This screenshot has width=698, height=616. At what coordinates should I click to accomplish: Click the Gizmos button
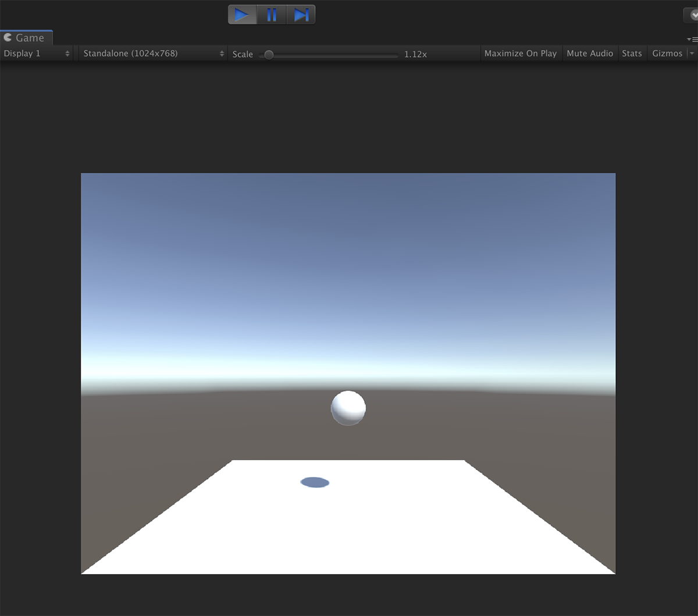tap(668, 53)
